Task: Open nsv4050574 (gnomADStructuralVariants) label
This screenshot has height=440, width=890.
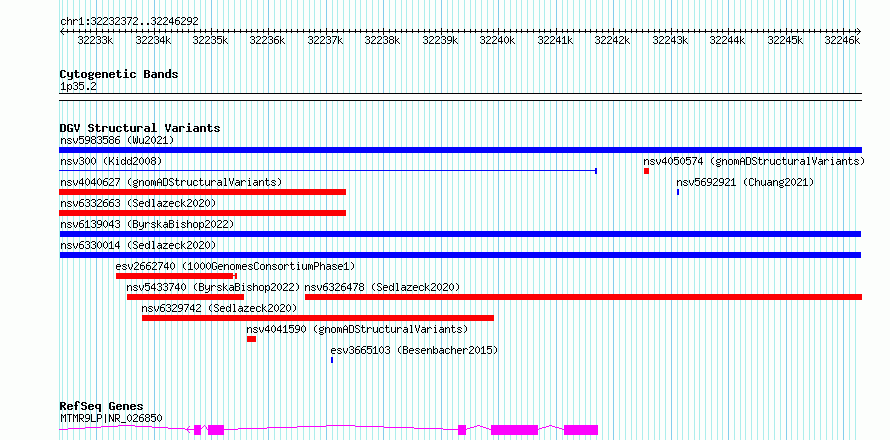Action: tap(754, 161)
